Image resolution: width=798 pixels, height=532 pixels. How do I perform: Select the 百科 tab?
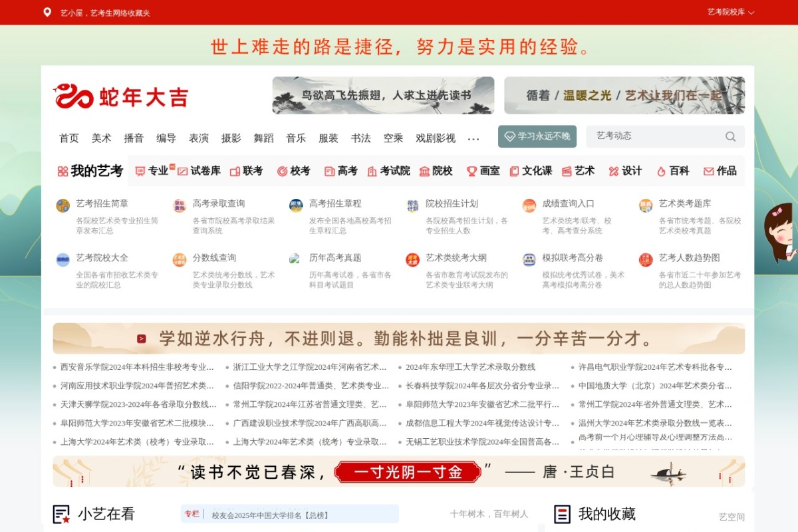(x=673, y=171)
